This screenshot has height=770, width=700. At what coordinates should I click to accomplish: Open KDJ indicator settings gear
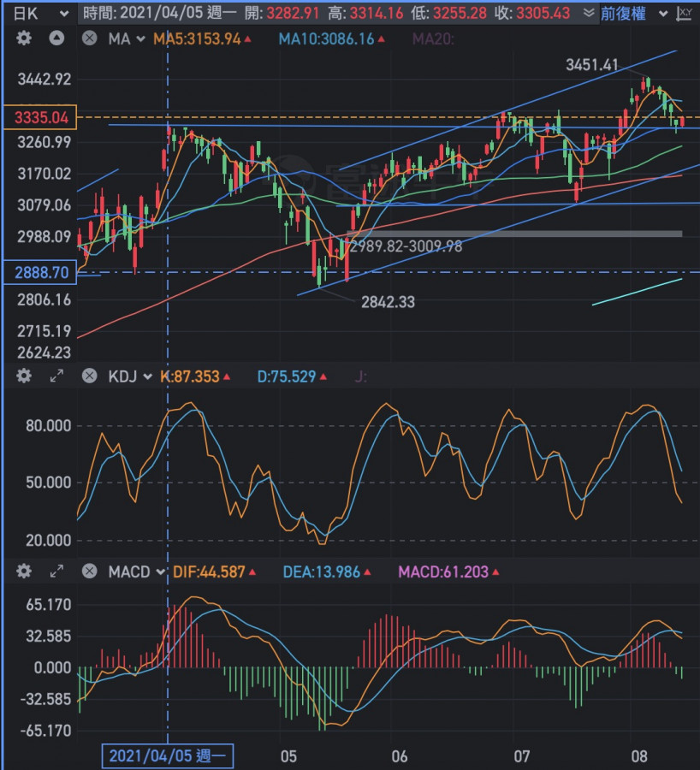click(24, 376)
